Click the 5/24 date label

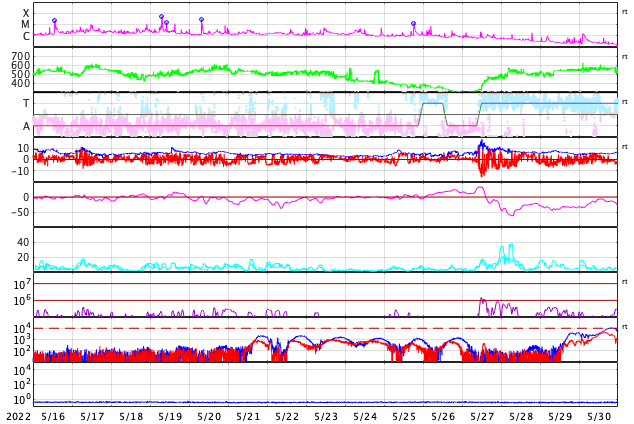pos(365,417)
